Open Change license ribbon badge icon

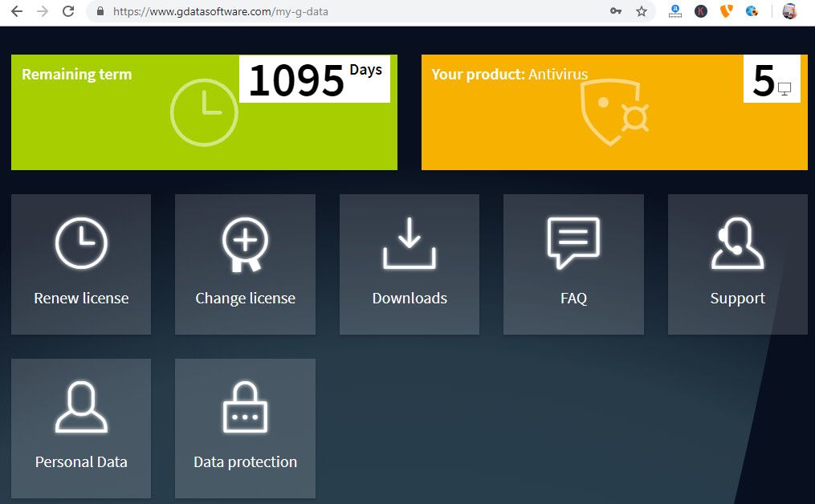246,244
